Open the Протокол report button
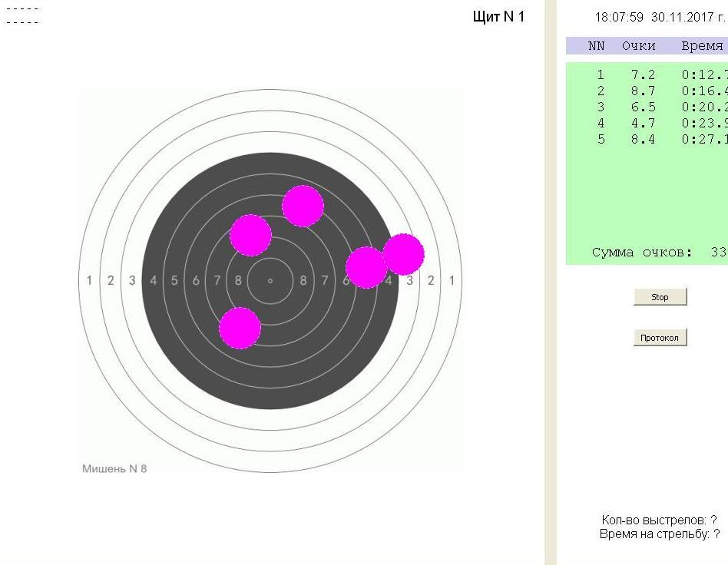This screenshot has height=565, width=728. [660, 338]
